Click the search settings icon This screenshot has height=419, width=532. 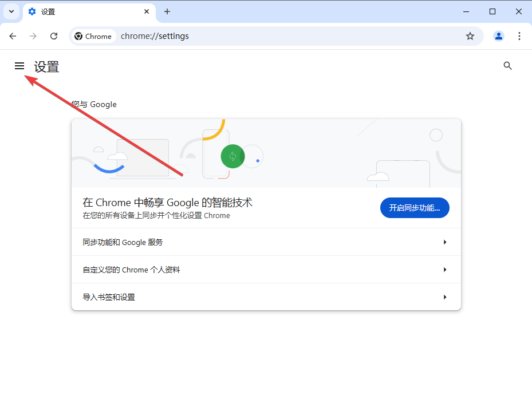point(507,65)
